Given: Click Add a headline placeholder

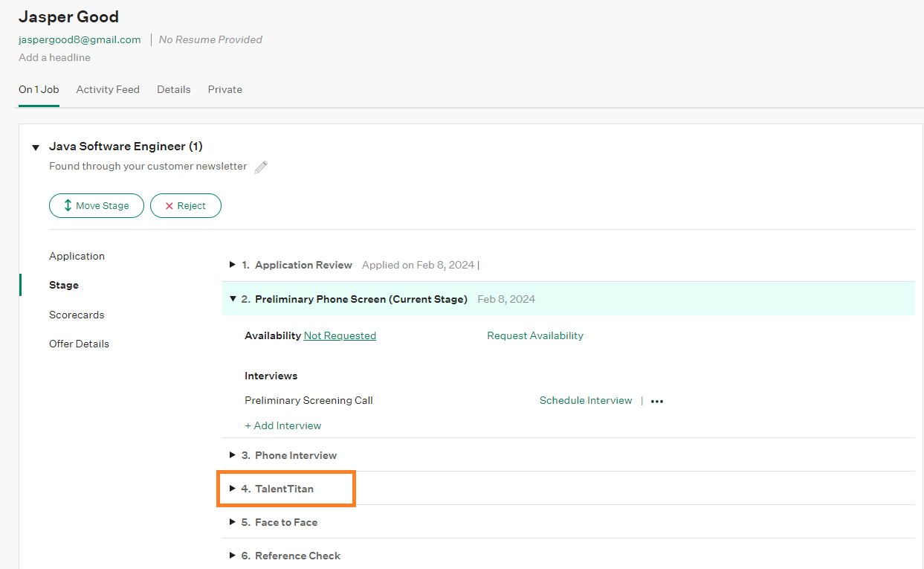Looking at the screenshot, I should pos(54,57).
